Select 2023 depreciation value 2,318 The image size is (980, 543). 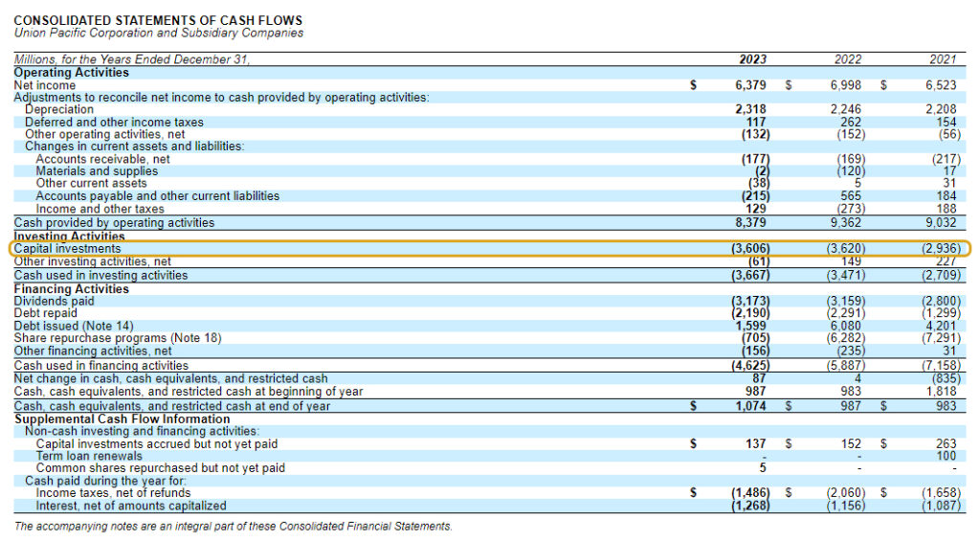pyautogui.click(x=750, y=109)
